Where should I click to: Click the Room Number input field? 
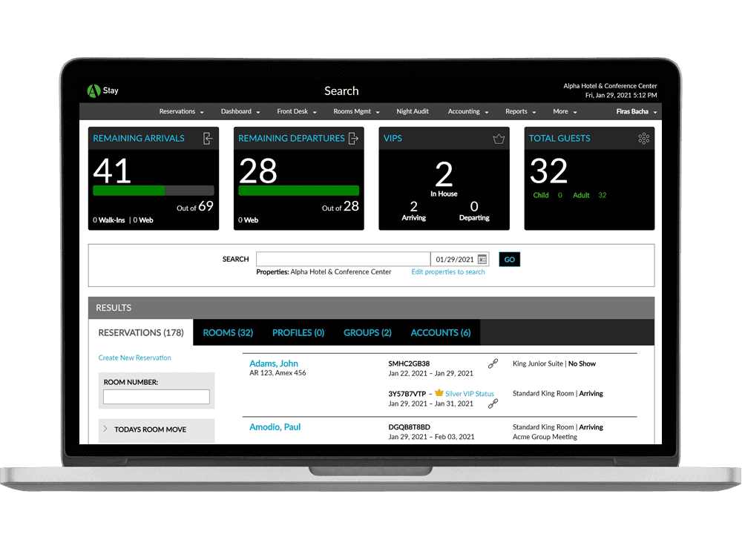[157, 397]
